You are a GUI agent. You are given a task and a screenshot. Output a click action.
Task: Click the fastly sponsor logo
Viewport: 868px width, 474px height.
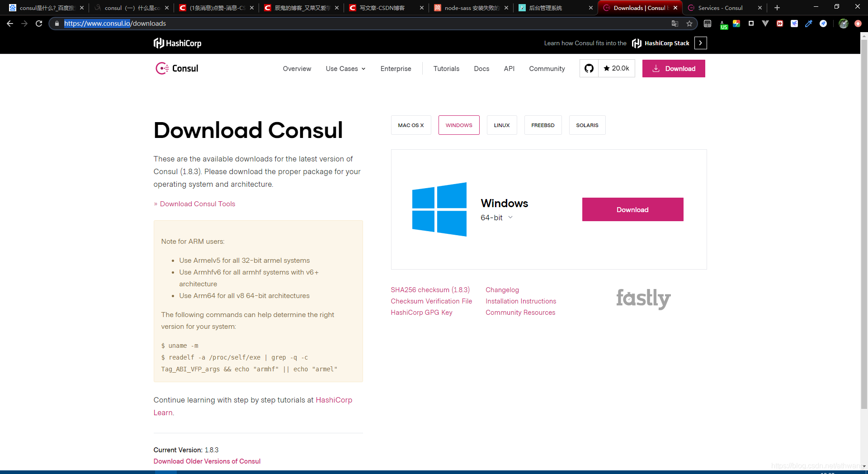pyautogui.click(x=643, y=299)
